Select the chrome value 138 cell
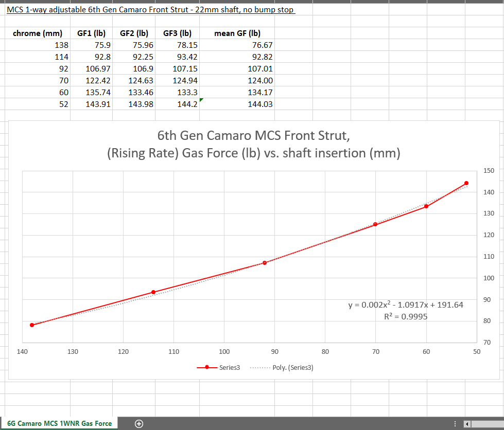504x430 pixels. 38,45
